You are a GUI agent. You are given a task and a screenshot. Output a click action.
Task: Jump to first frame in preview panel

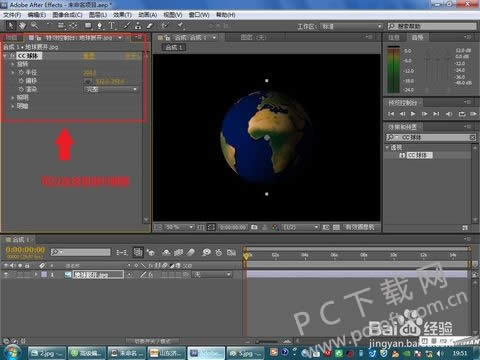[x=391, y=114]
